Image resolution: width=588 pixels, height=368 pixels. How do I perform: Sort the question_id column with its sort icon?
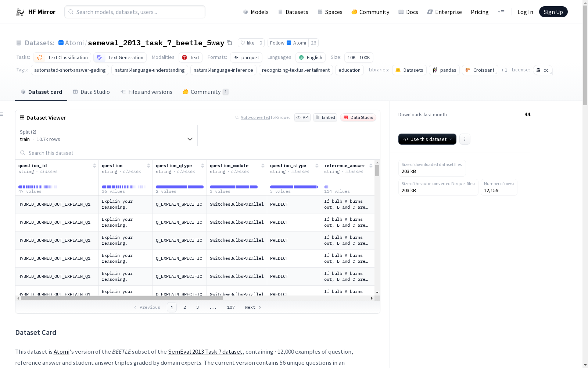coord(94,166)
